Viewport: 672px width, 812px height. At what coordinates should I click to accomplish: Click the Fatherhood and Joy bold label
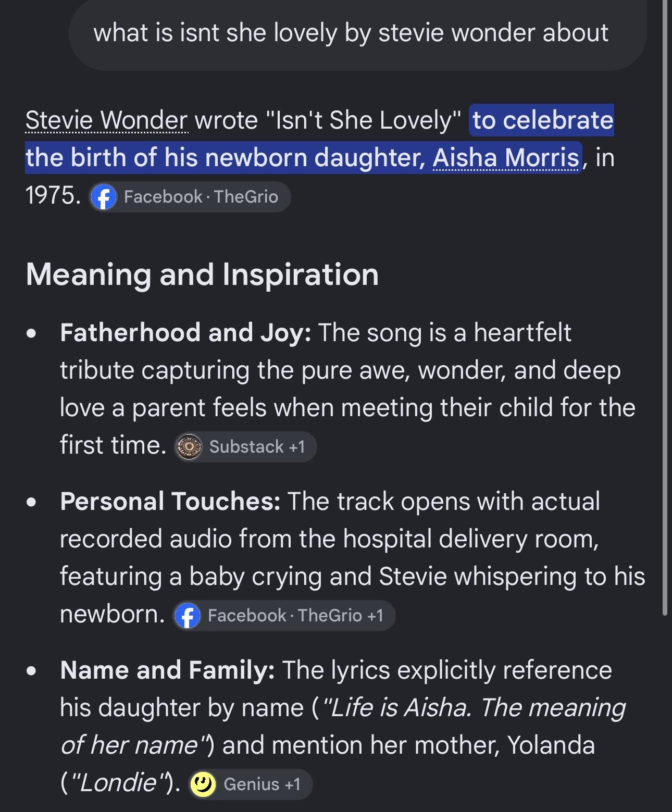point(185,332)
